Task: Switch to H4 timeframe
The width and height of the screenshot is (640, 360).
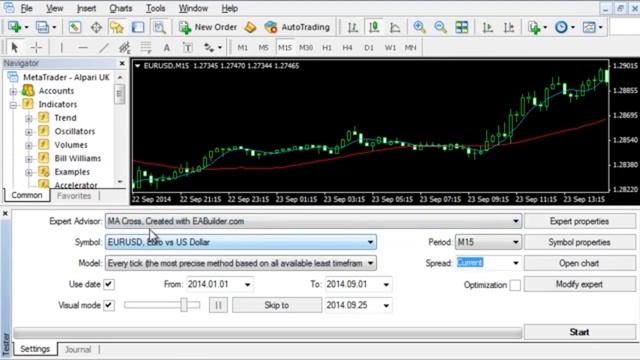Action: click(347, 48)
